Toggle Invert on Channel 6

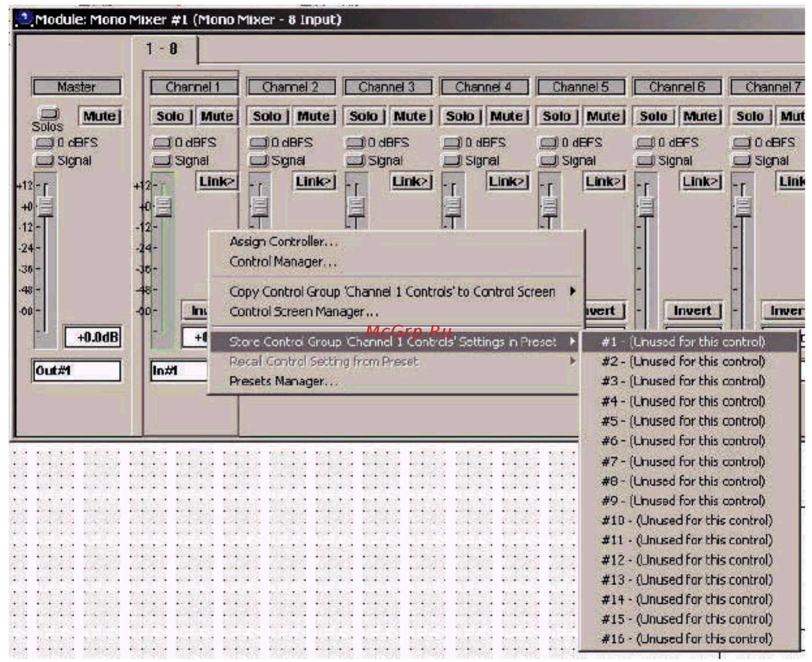(693, 311)
